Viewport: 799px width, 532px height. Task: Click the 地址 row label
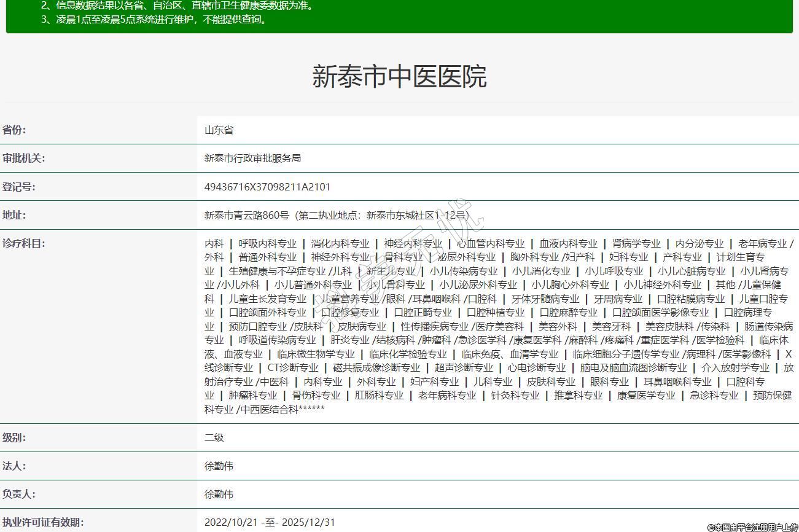pyautogui.click(x=14, y=215)
